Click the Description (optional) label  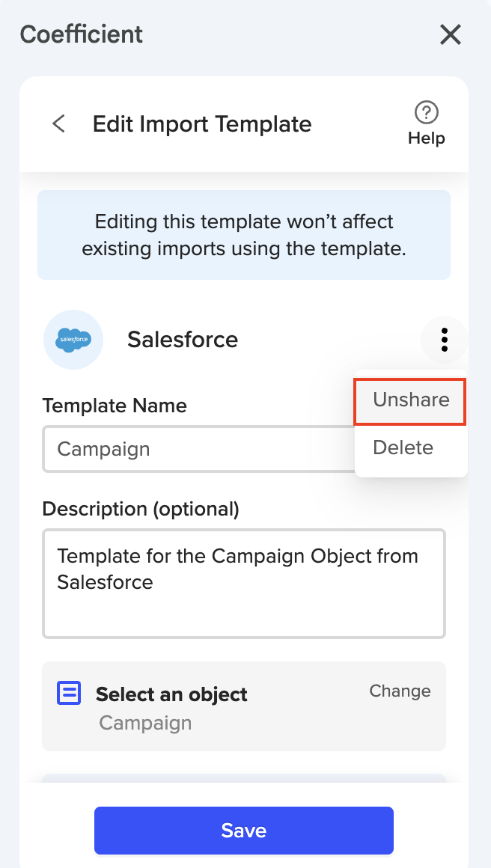coord(141,509)
